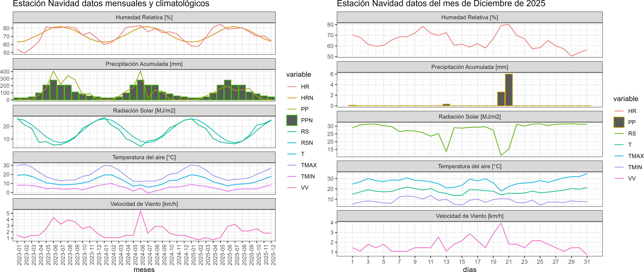This screenshot has width=644, height=272.
Task: Click the gray PP swatch in right legend
Action: coord(619,122)
